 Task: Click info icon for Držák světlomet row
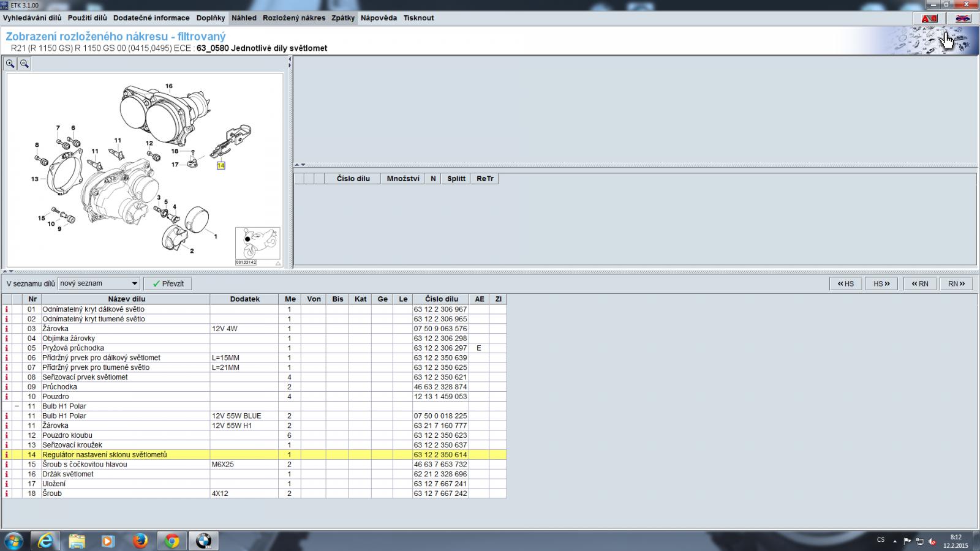click(x=7, y=474)
